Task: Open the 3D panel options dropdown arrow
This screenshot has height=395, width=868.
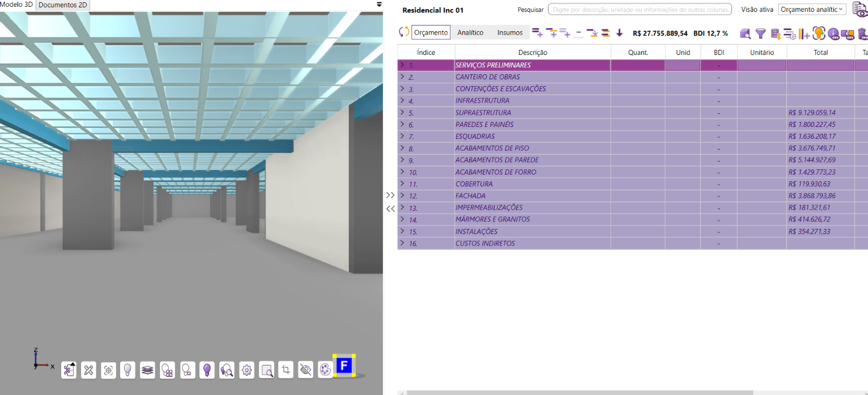Action: [379, 4]
